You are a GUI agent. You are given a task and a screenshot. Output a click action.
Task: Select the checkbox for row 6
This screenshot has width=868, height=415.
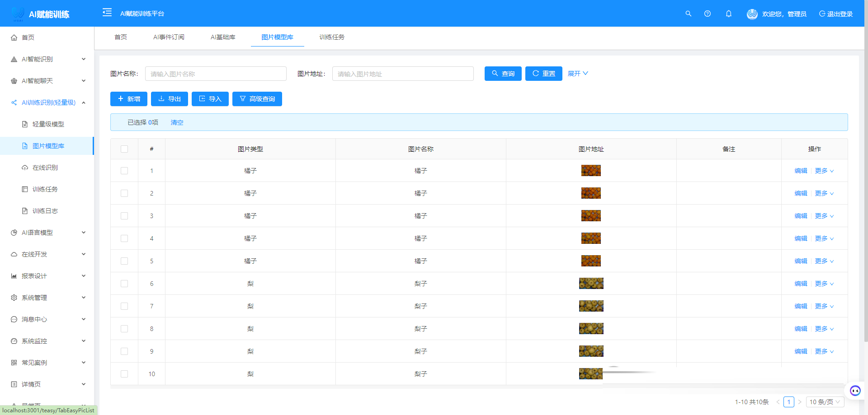pyautogui.click(x=124, y=284)
